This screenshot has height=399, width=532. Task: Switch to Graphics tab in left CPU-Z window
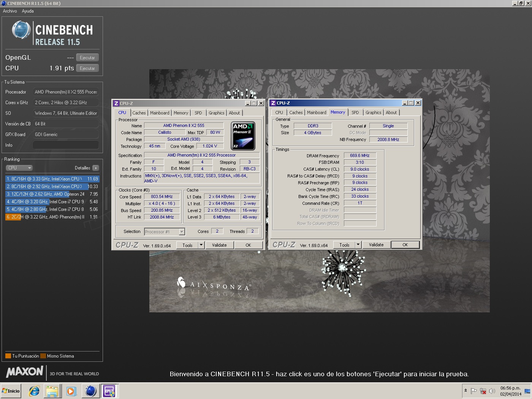pos(217,113)
